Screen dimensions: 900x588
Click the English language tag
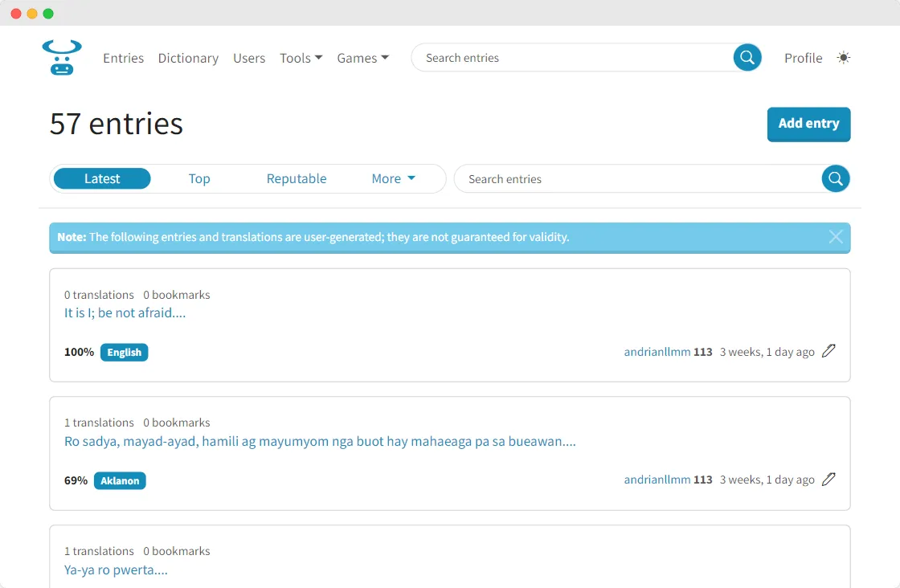[124, 352]
